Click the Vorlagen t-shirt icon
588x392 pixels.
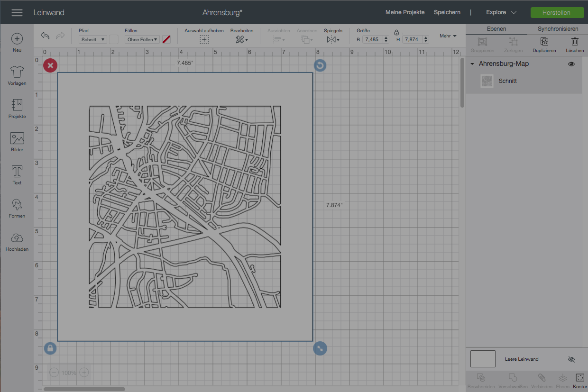pyautogui.click(x=17, y=72)
